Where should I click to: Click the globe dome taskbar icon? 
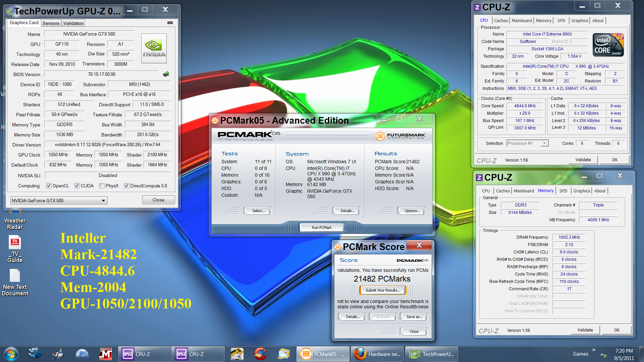pyautogui.click(x=82, y=354)
